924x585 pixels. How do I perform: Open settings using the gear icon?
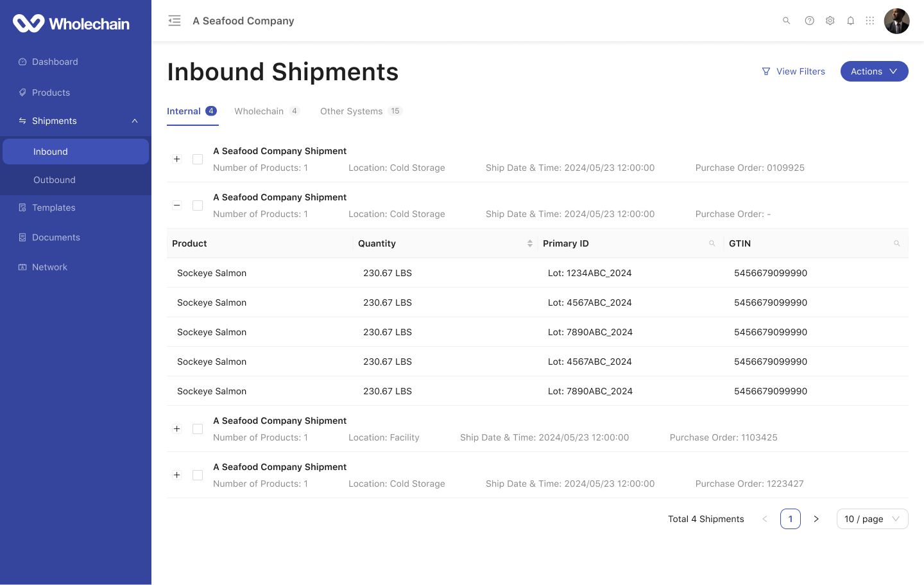pos(830,21)
